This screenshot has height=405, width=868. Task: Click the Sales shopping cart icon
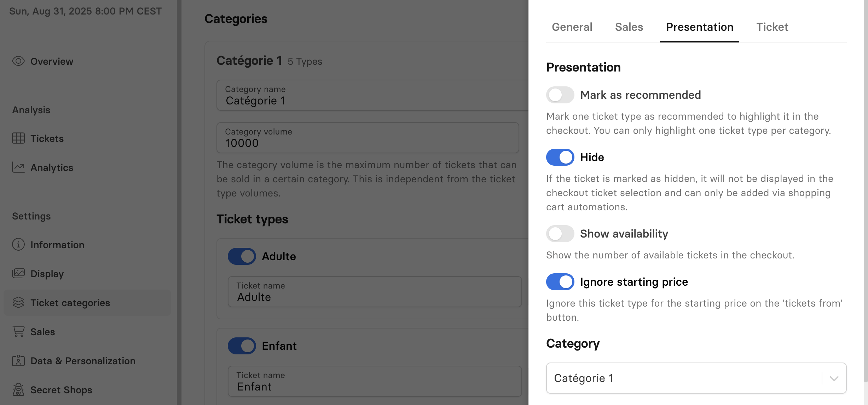[x=18, y=332]
